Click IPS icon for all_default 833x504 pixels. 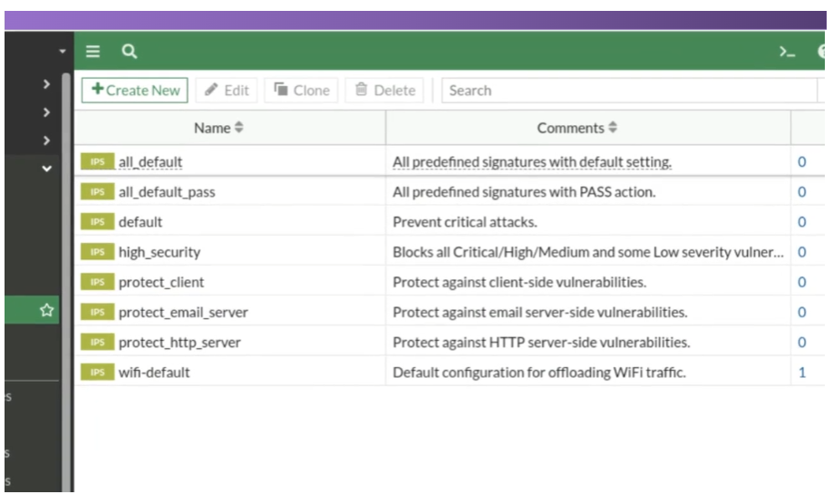[97, 161]
